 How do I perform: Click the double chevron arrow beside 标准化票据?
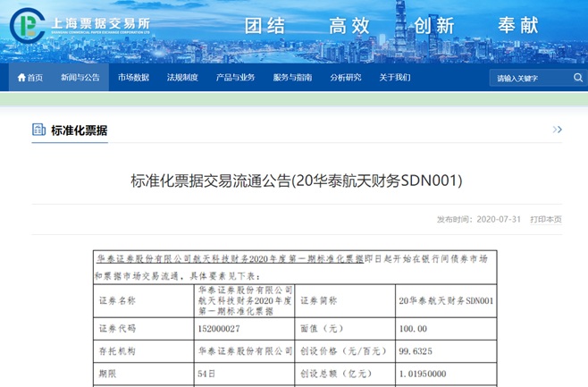[558, 130]
